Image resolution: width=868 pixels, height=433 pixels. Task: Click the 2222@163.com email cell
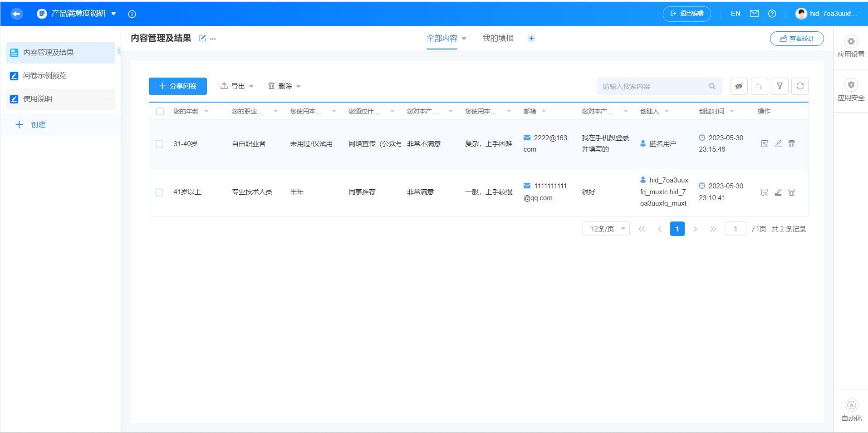[x=546, y=144]
